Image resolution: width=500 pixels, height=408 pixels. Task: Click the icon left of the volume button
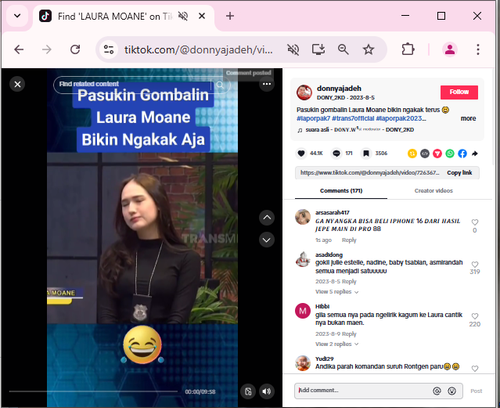point(248,391)
